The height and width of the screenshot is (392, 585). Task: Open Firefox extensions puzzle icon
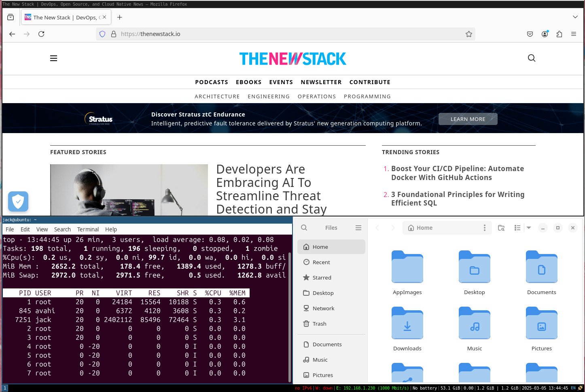[x=559, y=34]
